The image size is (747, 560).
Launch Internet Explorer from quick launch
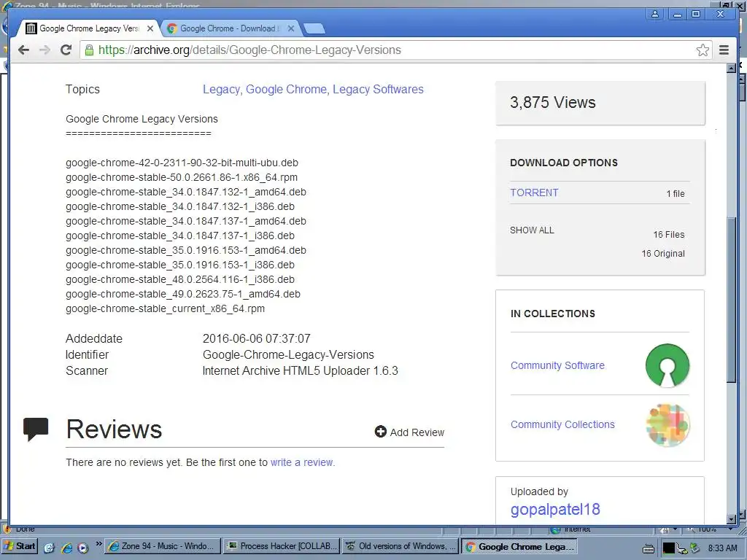66,548
